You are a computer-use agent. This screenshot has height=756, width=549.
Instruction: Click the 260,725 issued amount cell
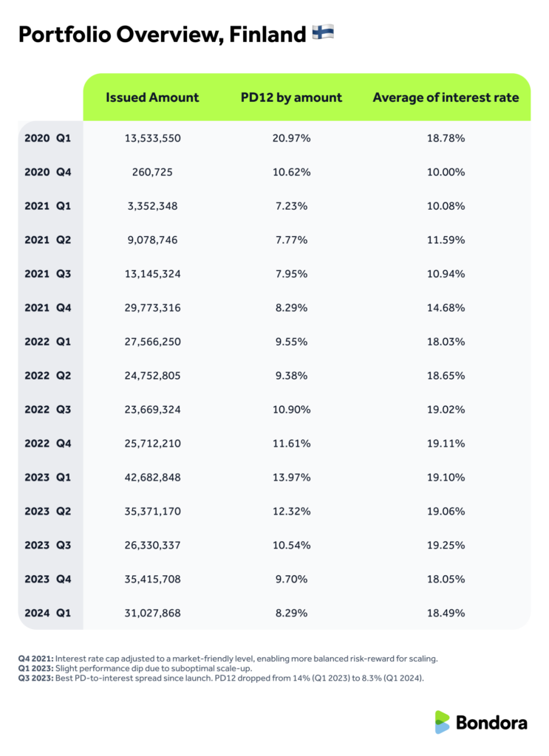click(152, 172)
